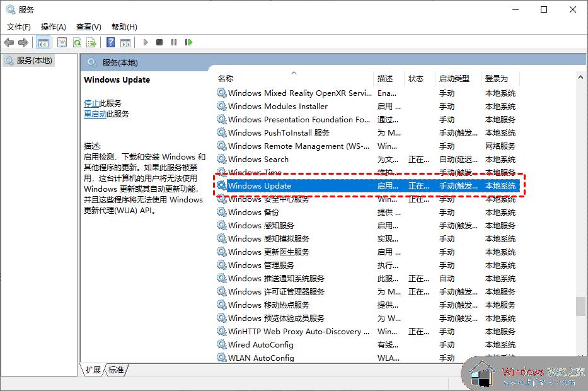This screenshot has height=391, width=588.
Task: Open the Help question mark icon
Action: (x=111, y=42)
